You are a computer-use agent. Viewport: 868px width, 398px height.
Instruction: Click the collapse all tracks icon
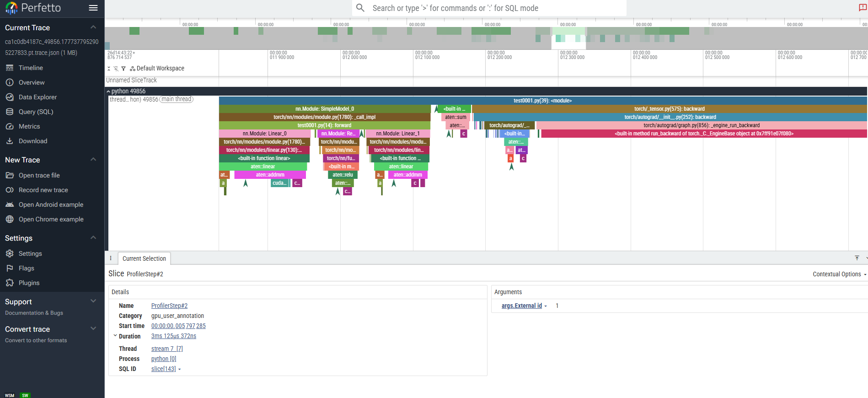coord(109,69)
